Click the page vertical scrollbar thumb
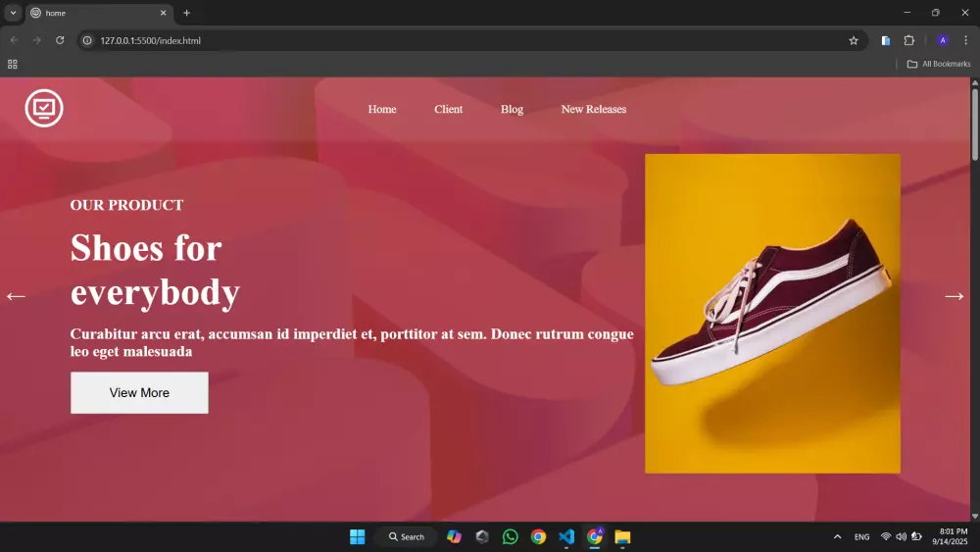This screenshot has height=552, width=980. [975, 125]
